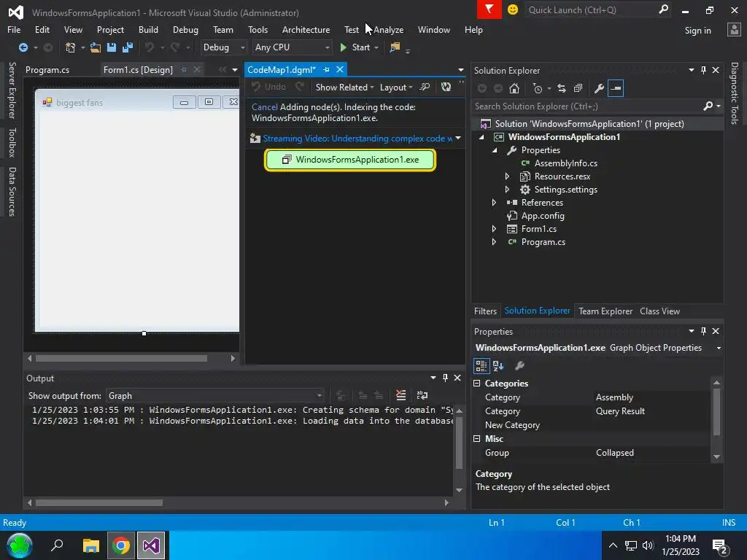Image resolution: width=747 pixels, height=560 pixels.
Task: Click the Quick Launch input field
Action: coord(591,9)
